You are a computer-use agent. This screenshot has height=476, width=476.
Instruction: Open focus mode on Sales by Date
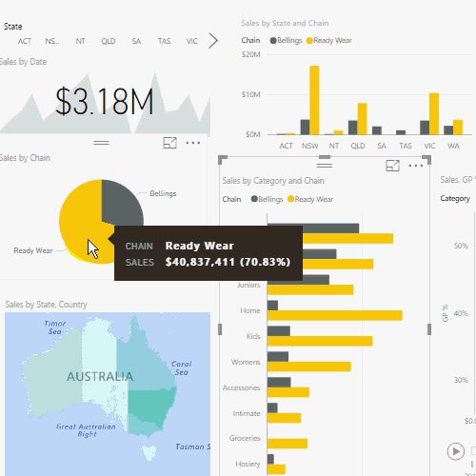[x=169, y=143]
